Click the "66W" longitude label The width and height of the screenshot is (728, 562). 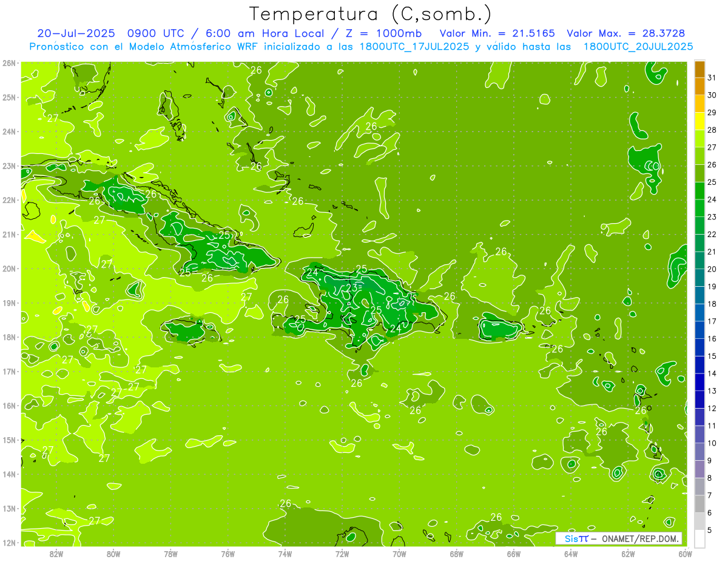tap(514, 554)
